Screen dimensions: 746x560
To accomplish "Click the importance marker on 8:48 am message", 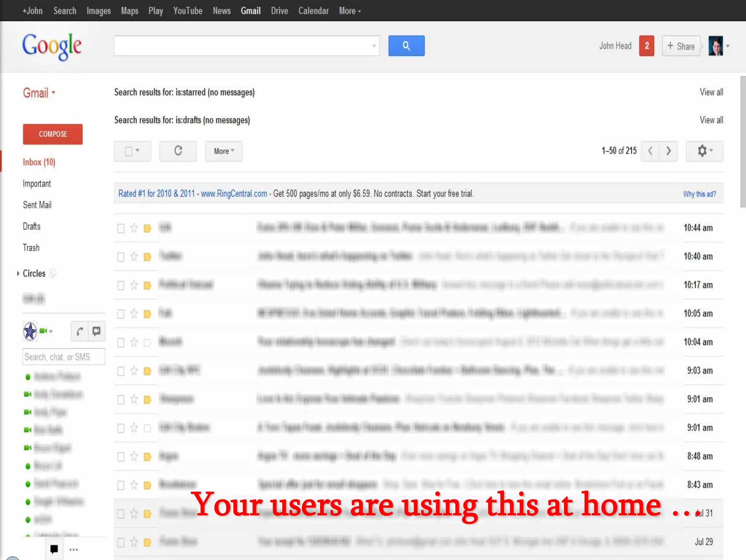I will click(147, 457).
